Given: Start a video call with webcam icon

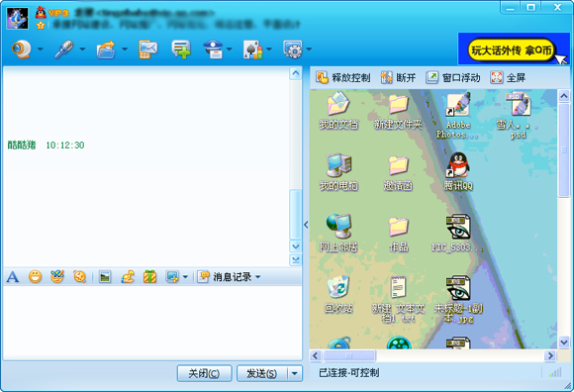Looking at the screenshot, I should (21, 49).
